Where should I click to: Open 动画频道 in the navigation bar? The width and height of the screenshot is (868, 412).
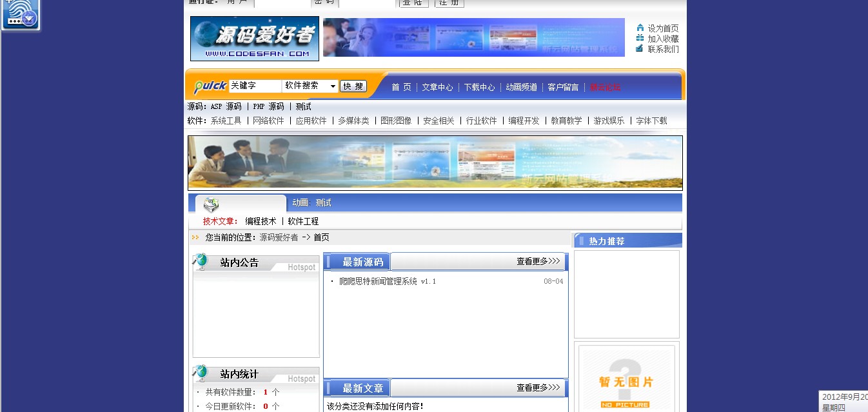point(521,87)
